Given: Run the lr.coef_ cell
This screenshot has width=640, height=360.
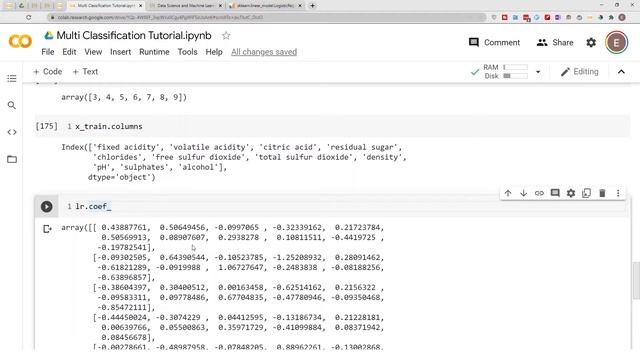Looking at the screenshot, I should (x=47, y=207).
